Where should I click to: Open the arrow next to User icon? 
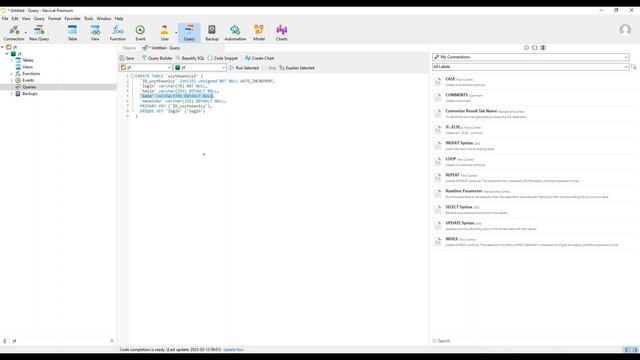[176, 33]
